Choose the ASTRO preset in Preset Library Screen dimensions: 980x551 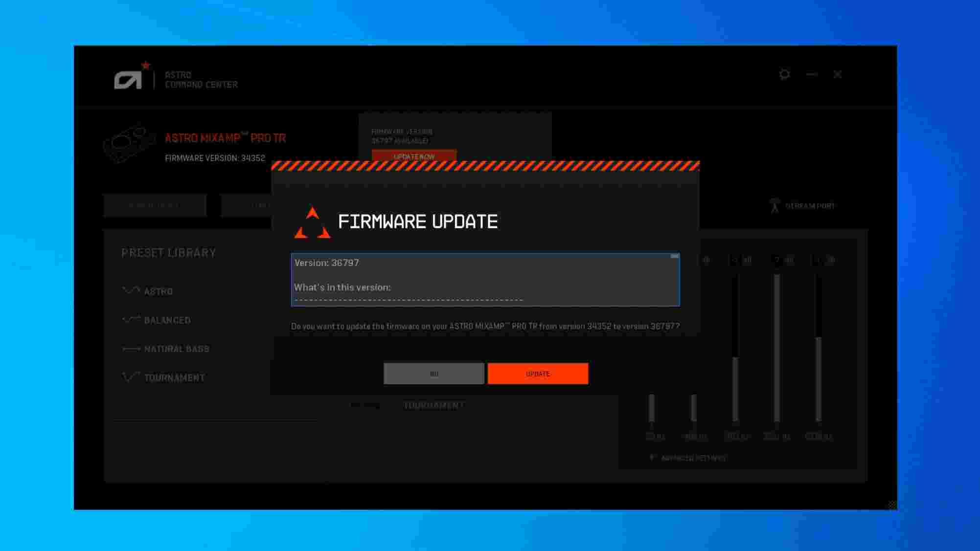(158, 291)
